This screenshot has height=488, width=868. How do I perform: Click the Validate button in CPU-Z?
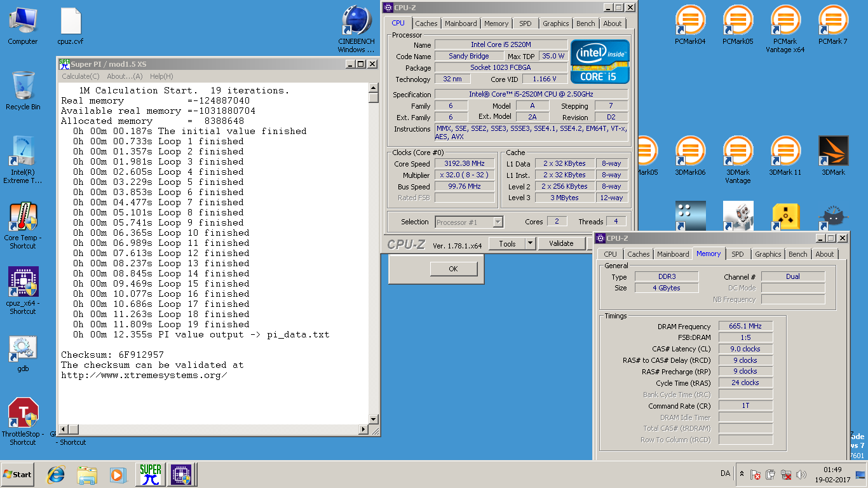pyautogui.click(x=561, y=243)
